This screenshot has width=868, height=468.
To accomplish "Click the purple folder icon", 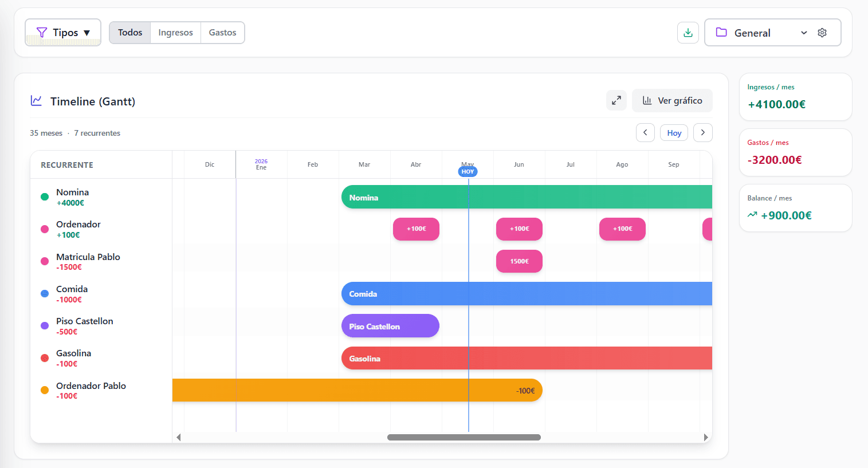I will [x=721, y=33].
